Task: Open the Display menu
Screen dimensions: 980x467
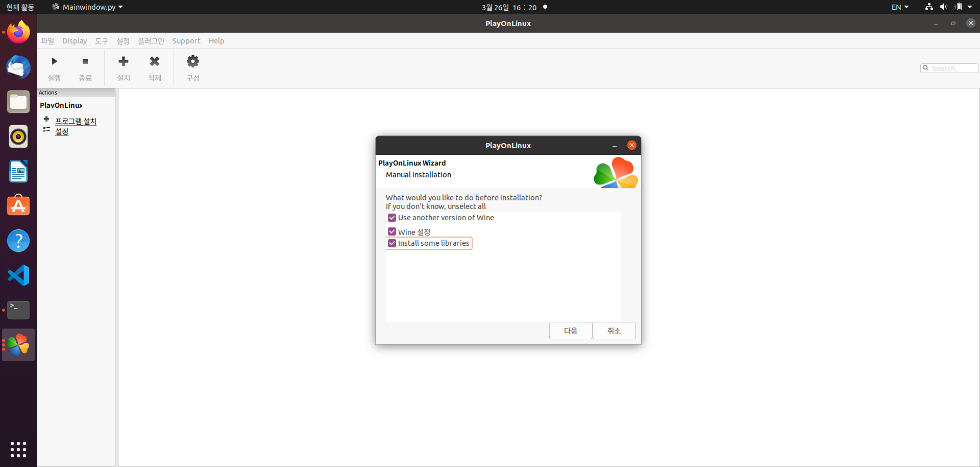Action: coord(75,41)
